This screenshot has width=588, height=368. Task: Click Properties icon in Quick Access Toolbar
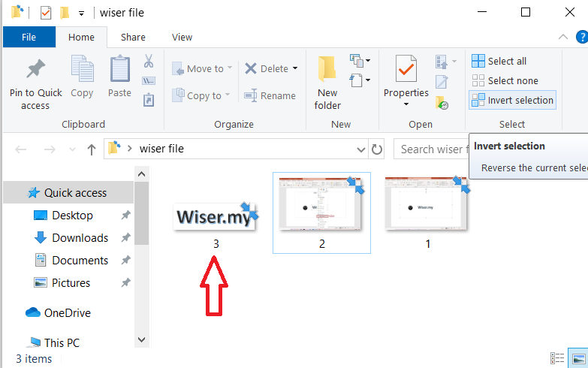pyautogui.click(x=46, y=13)
